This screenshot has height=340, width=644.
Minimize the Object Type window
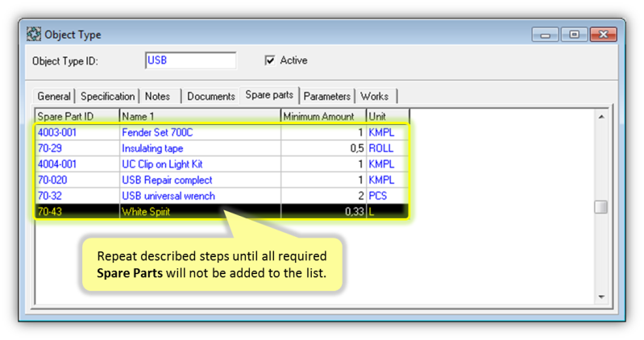click(545, 35)
